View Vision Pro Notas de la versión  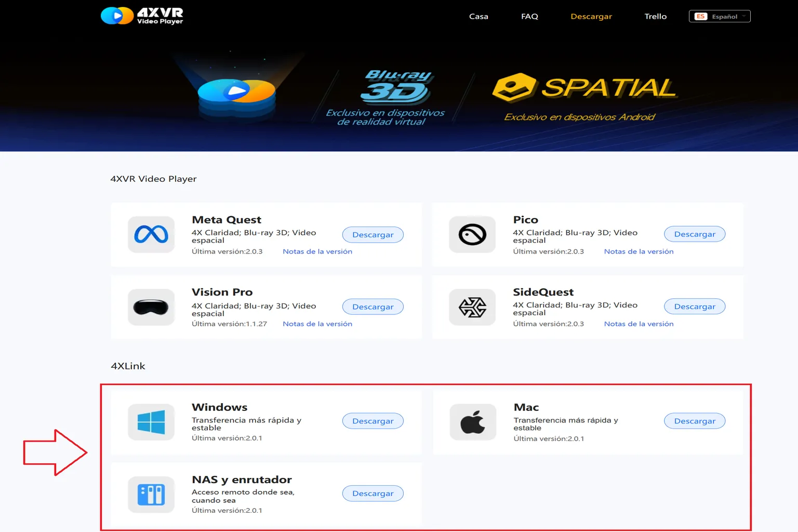pyautogui.click(x=317, y=324)
